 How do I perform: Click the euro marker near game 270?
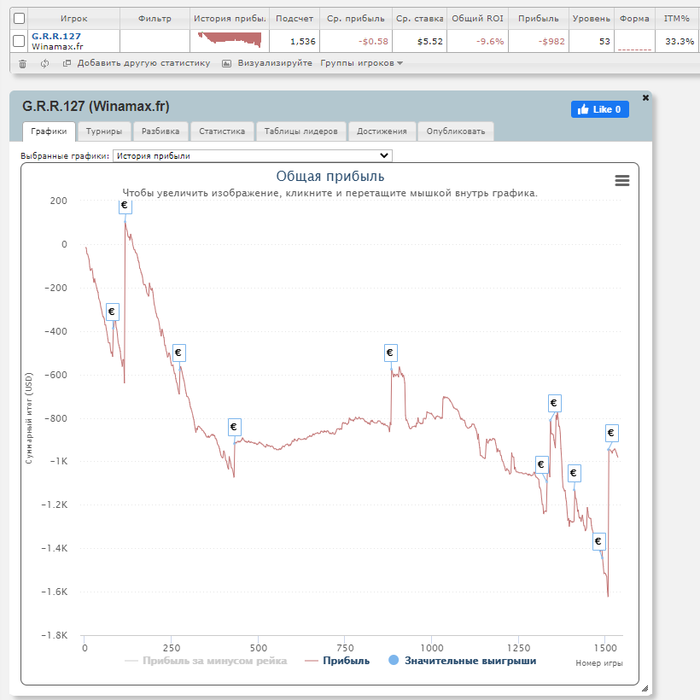tap(179, 353)
